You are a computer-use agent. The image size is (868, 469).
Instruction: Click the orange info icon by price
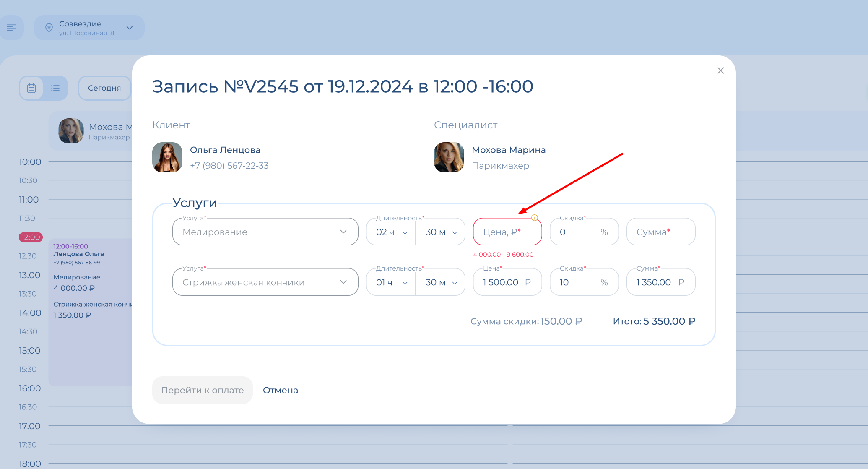coord(534,218)
